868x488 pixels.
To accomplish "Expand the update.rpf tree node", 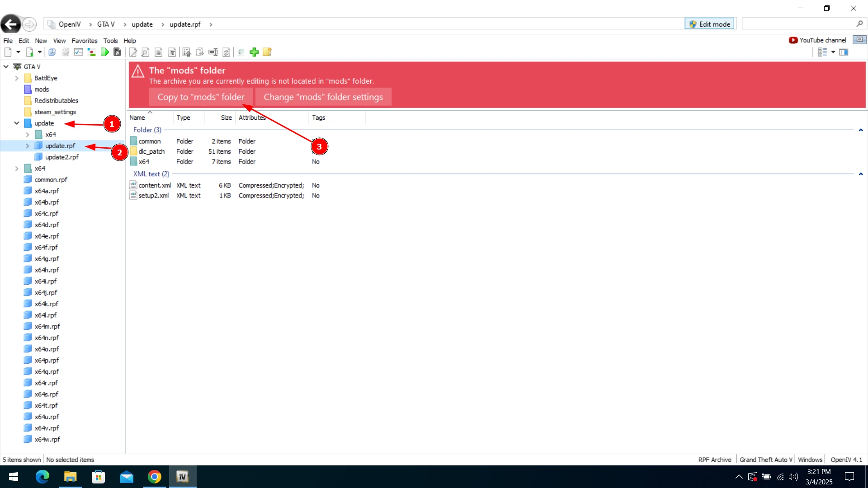I will [x=28, y=145].
